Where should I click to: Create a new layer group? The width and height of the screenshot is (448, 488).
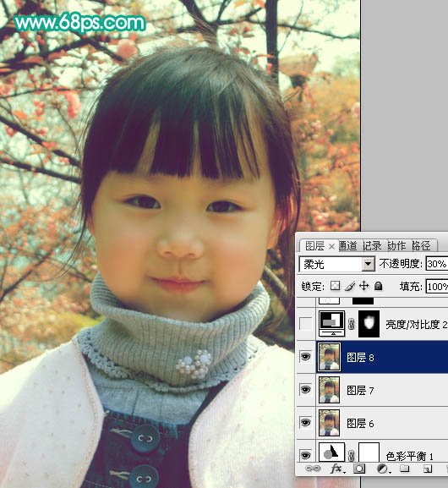pos(404,469)
